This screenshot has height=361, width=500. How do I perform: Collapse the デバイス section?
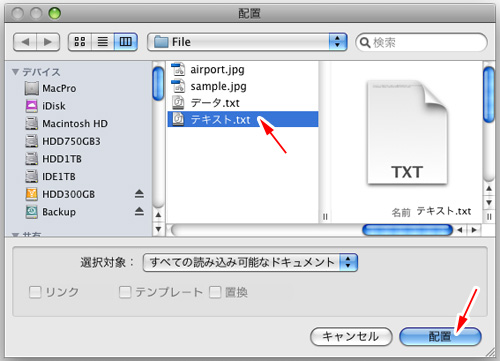click(15, 72)
